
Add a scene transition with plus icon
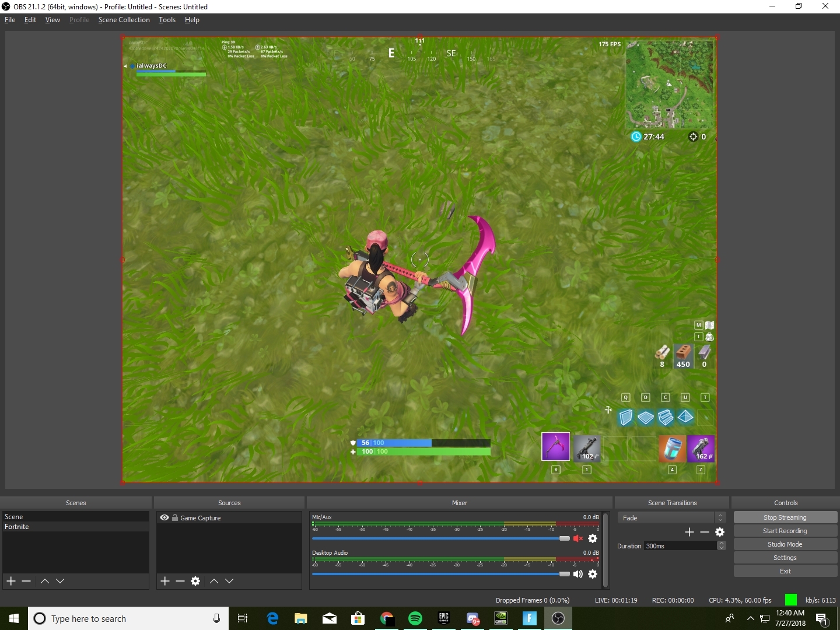[x=689, y=532]
